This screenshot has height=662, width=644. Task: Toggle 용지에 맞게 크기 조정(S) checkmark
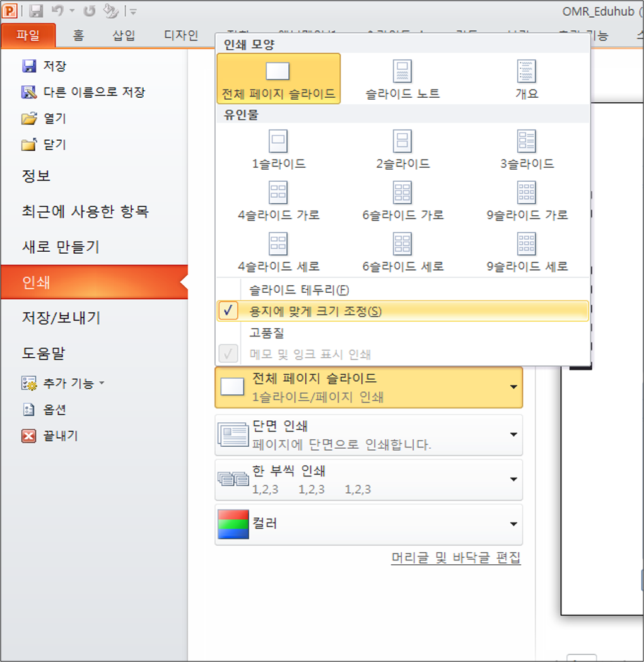[x=402, y=311]
